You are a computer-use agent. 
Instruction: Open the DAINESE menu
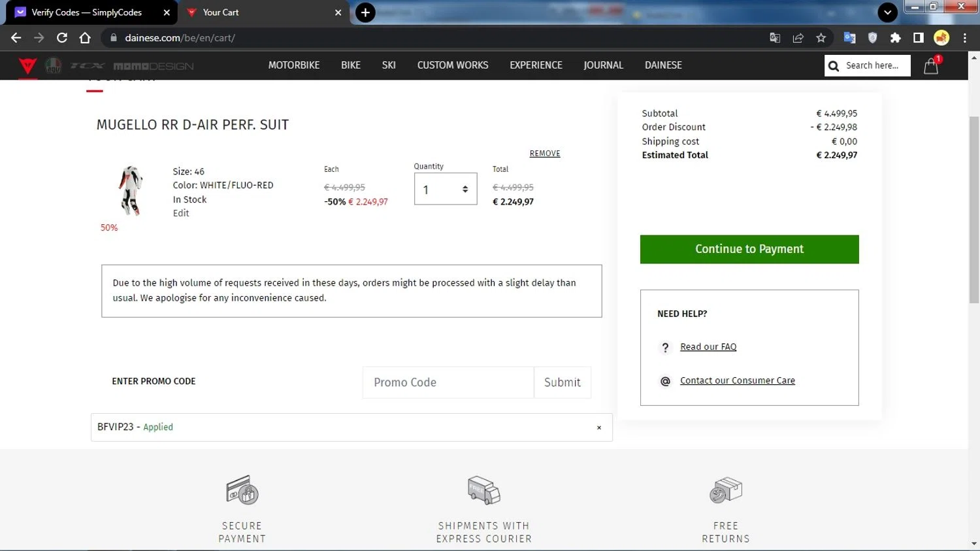[x=663, y=65]
